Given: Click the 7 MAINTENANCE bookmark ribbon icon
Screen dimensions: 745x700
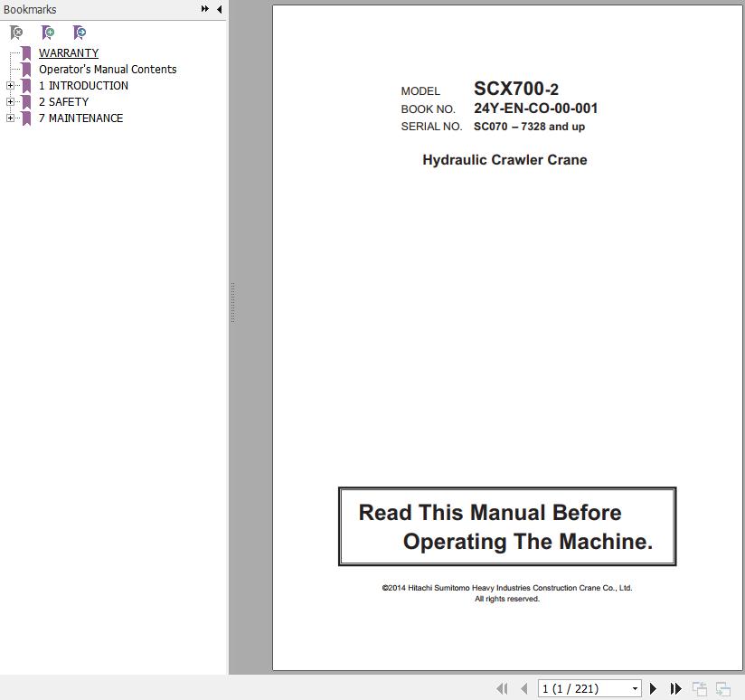Looking at the screenshot, I should 26,118.
